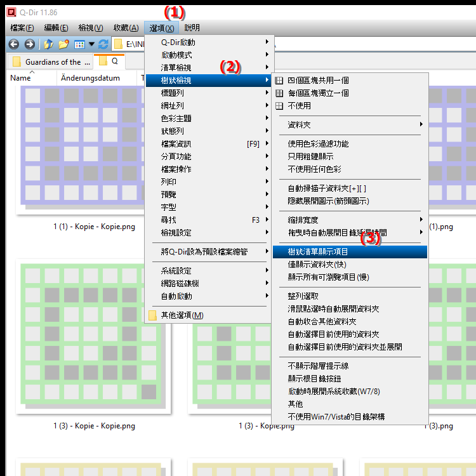
Task: Open 檔案資訊 [F9] submenu
Action: point(208,144)
